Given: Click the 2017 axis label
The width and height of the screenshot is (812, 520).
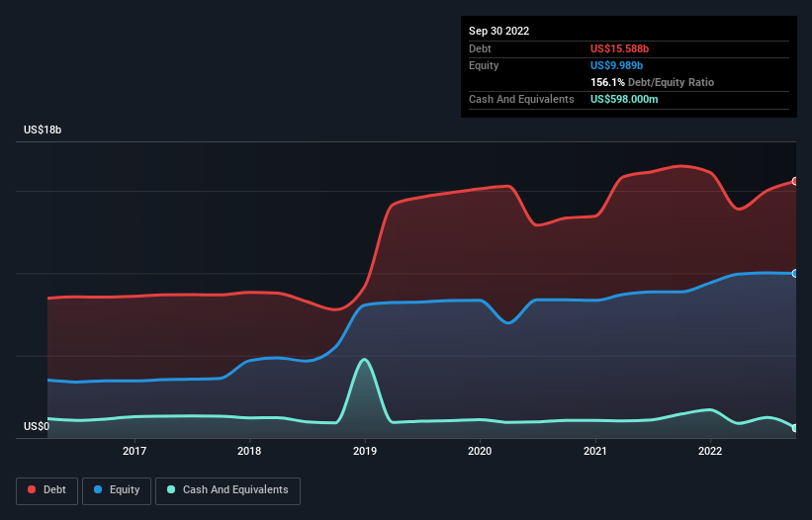Looking at the screenshot, I should click(x=135, y=451).
